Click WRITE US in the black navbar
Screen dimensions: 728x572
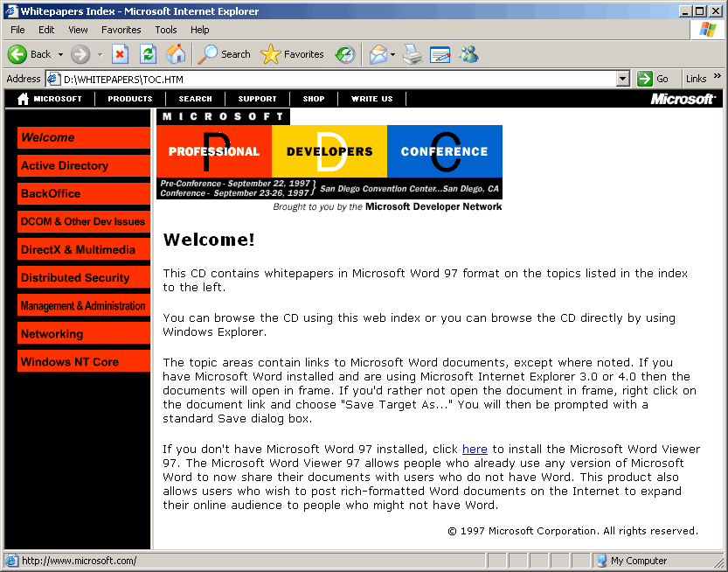(372, 99)
